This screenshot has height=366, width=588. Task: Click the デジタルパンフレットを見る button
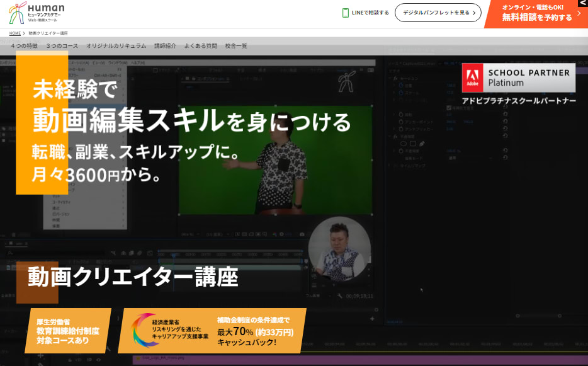(438, 11)
